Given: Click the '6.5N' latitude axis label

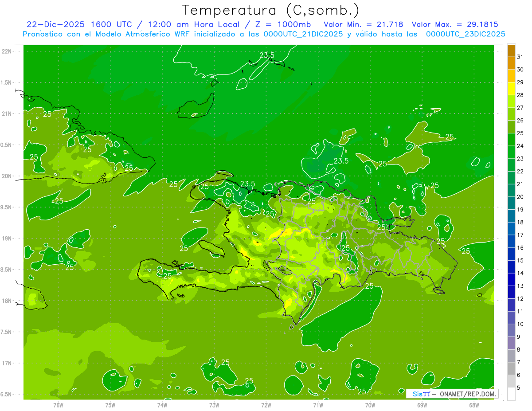Looking at the screenshot, I should point(7,394).
